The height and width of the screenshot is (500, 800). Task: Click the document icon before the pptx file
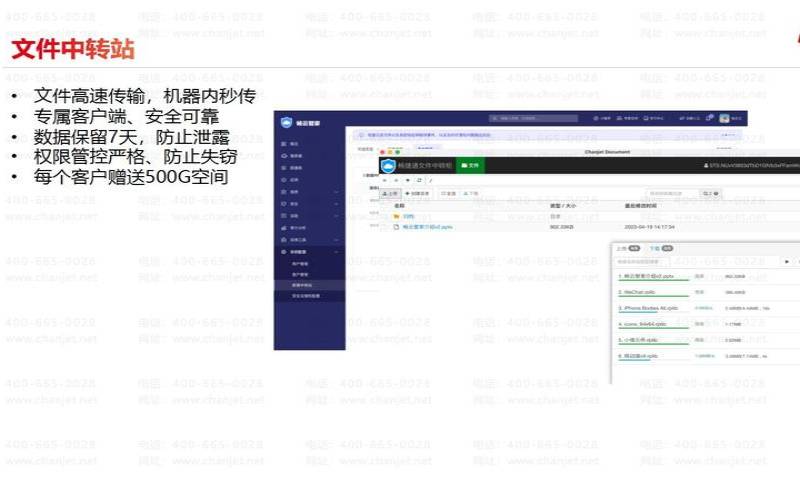(x=396, y=227)
